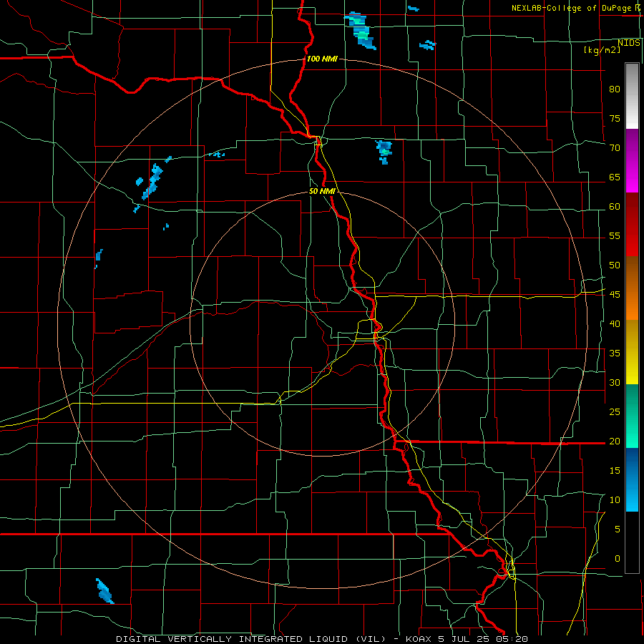Screen dimensions: 644x644
Task: Click the NIDS label near the legend
Action: [x=629, y=43]
